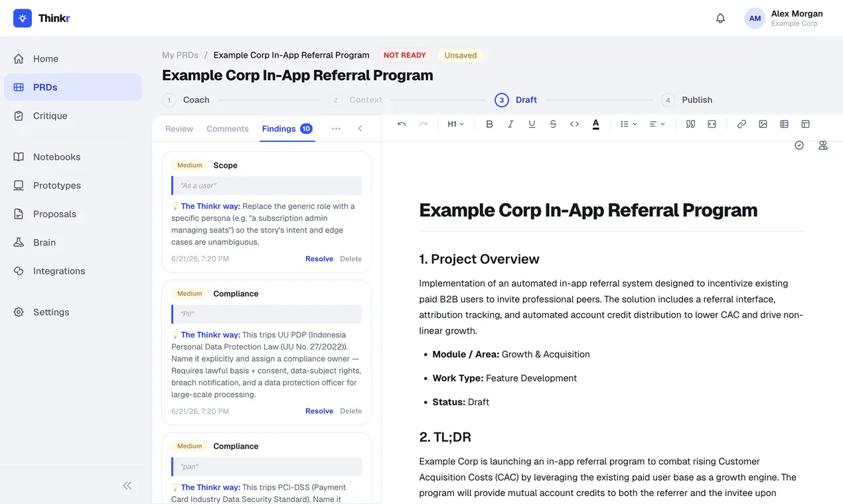Image resolution: width=843 pixels, height=504 pixels.
Task: Switch to the Review tab
Action: 179,129
